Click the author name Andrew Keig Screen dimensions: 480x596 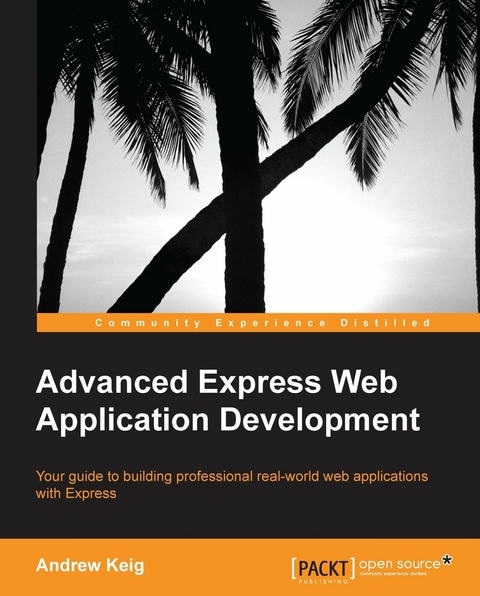[90, 565]
